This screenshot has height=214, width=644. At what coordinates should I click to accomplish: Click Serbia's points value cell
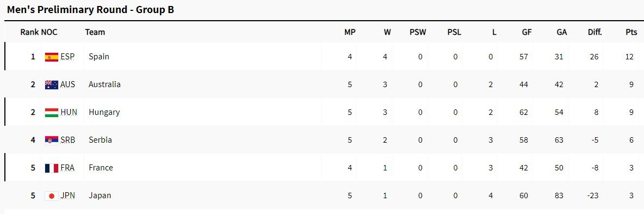point(631,140)
